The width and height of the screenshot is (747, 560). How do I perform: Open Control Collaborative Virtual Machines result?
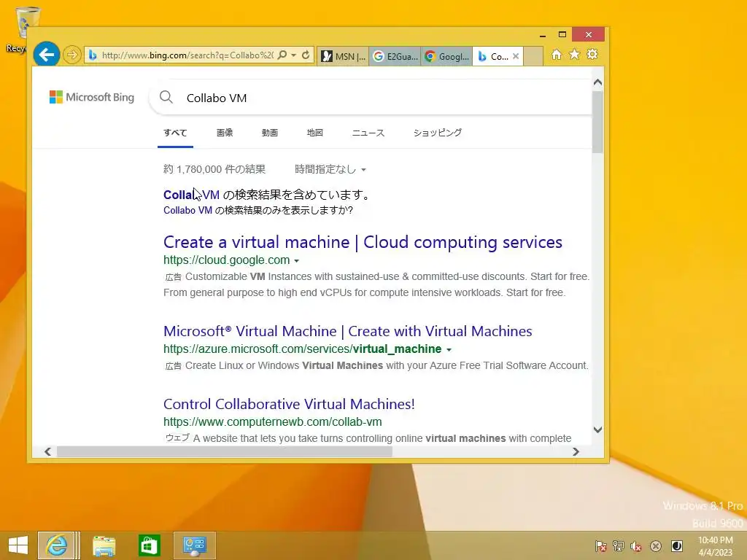pyautogui.click(x=289, y=404)
